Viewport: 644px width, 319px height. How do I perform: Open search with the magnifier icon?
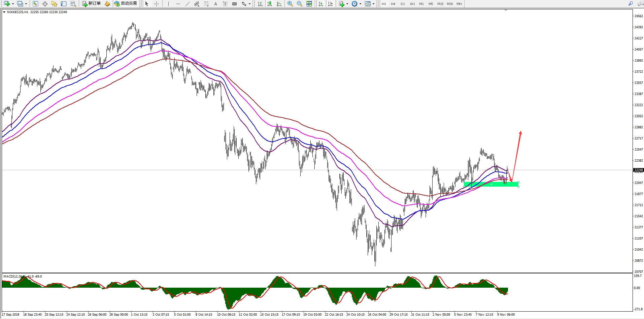(x=631, y=4)
